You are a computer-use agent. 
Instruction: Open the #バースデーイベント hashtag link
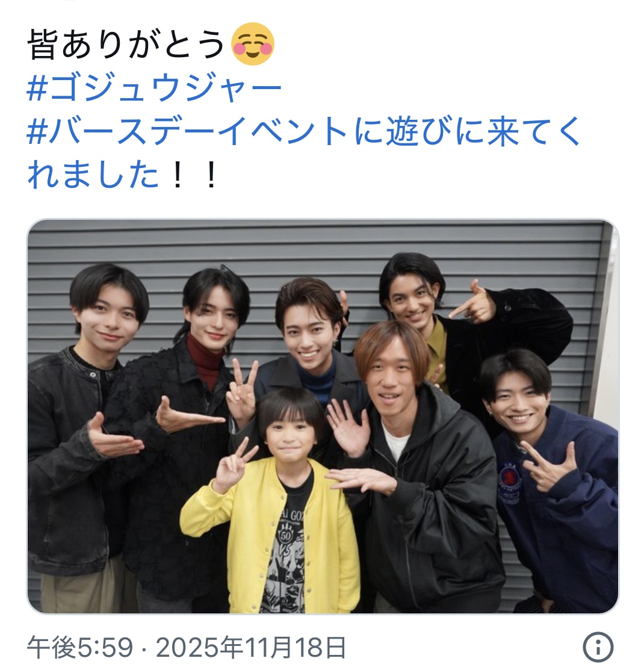tap(187, 131)
